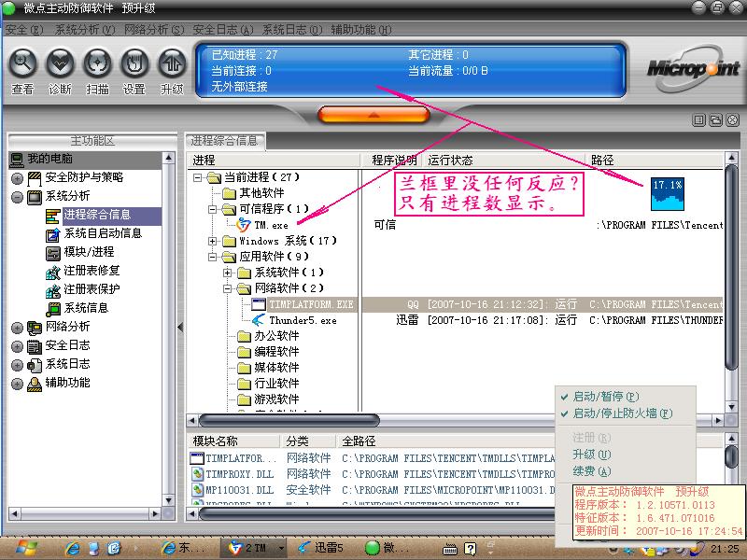Screen dimensions: 747x560
Task: Collapse the sidebar with splitter arrow
Action: 180,328
